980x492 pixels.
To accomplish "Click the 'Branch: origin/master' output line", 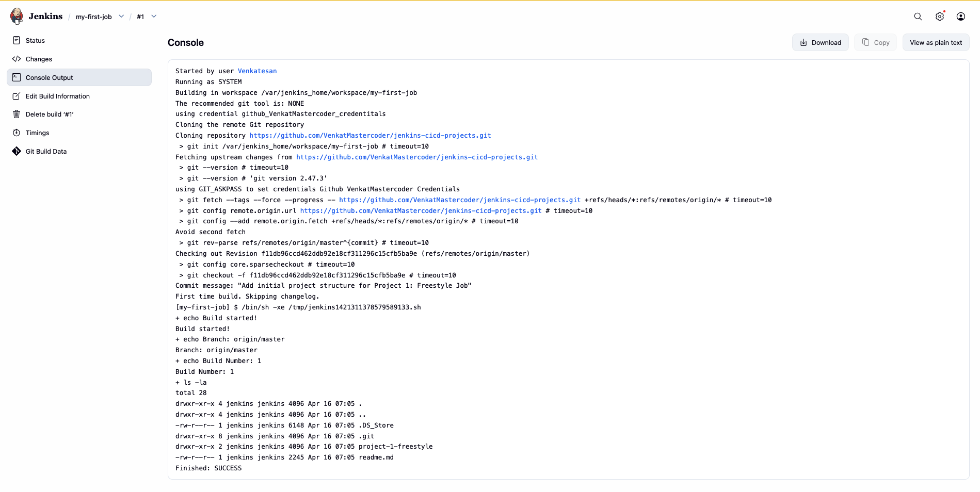I will tap(216, 350).
